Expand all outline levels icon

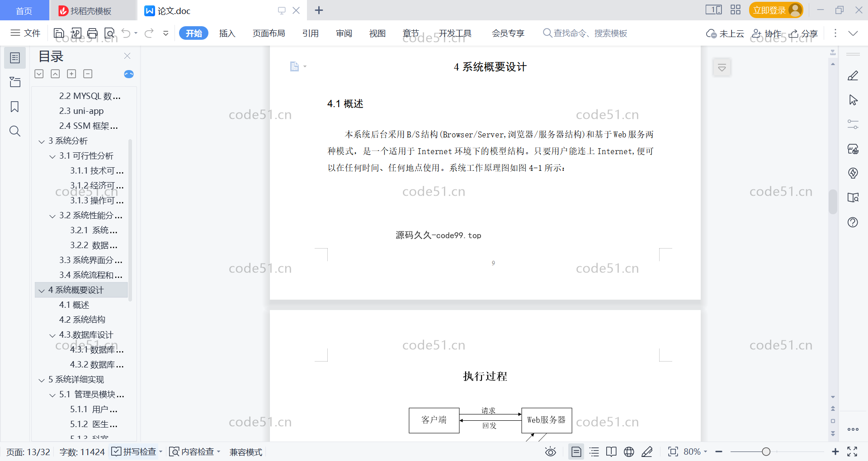(x=39, y=74)
